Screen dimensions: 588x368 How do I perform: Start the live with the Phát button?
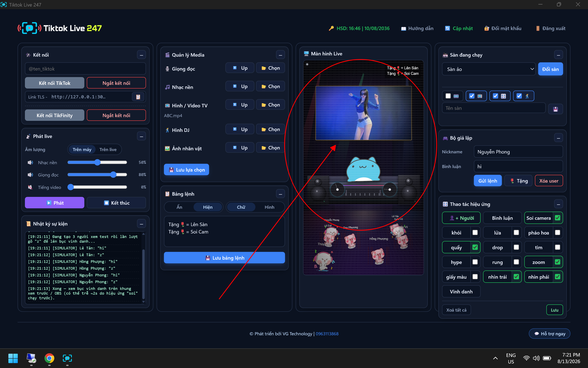55,203
